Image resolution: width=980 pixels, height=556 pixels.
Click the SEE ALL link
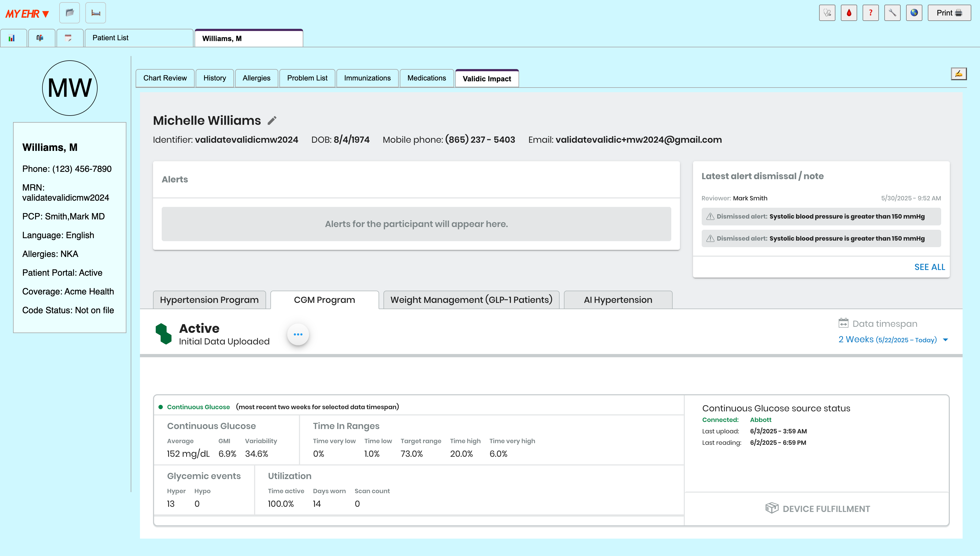pos(929,267)
